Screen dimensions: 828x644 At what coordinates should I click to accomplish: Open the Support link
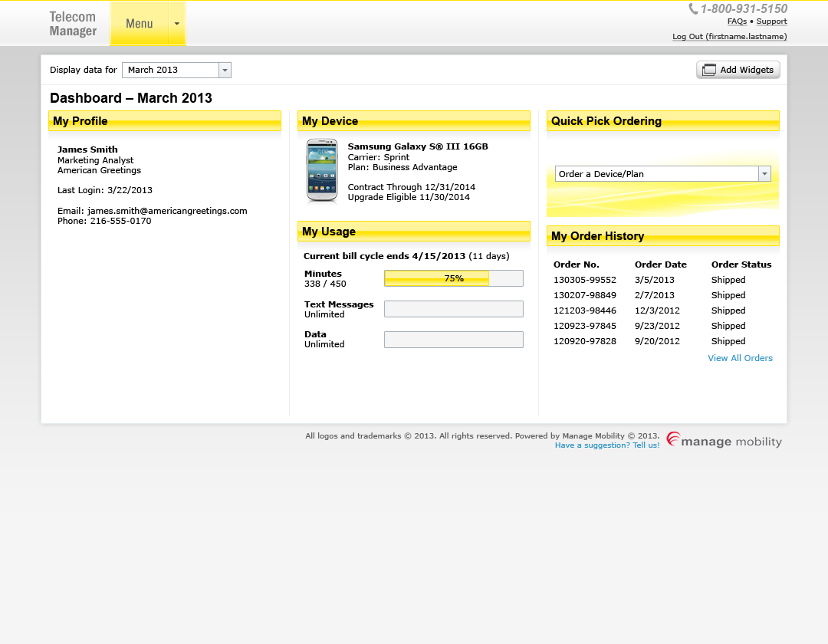click(x=771, y=21)
